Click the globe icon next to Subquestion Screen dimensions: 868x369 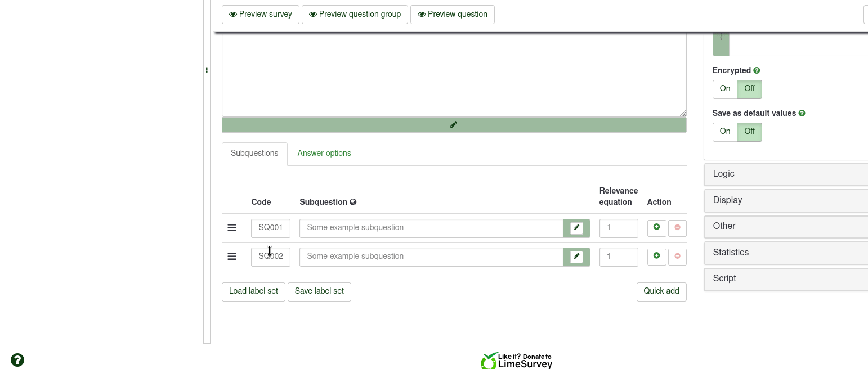tap(353, 202)
